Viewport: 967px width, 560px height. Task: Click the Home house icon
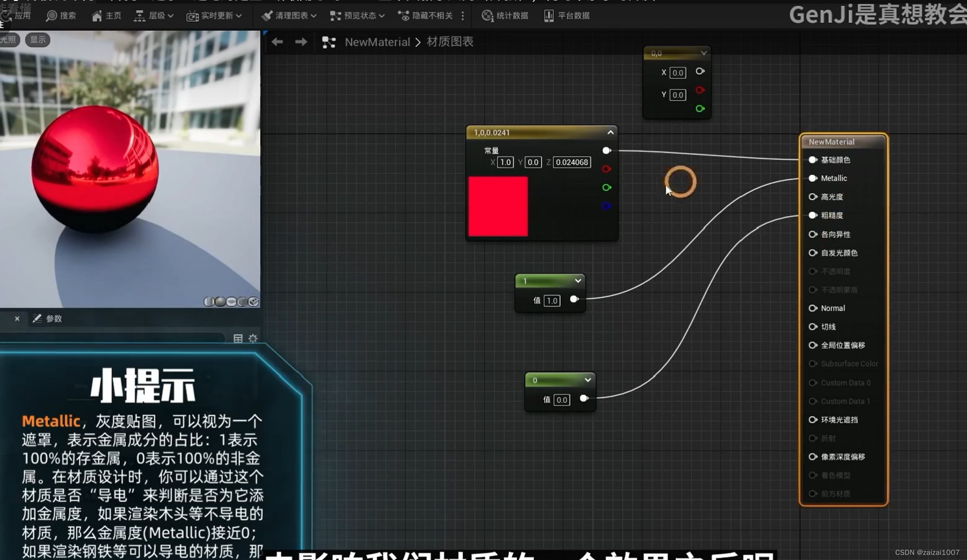click(97, 16)
